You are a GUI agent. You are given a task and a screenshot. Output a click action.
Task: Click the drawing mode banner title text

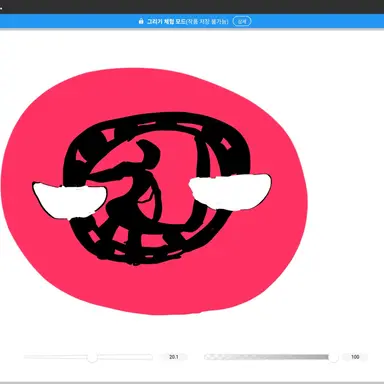tap(188, 21)
